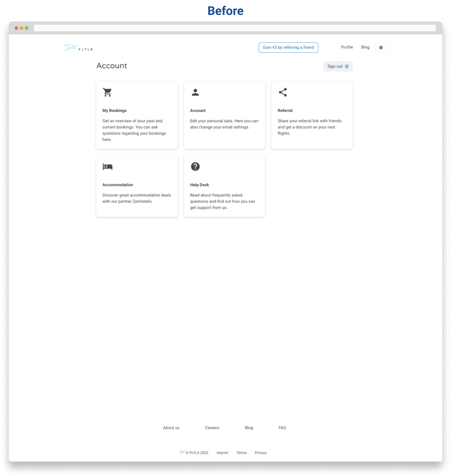Image resolution: width=451 pixels, height=476 pixels.
Task: Go to Blog in the top navigation
Action: (365, 47)
